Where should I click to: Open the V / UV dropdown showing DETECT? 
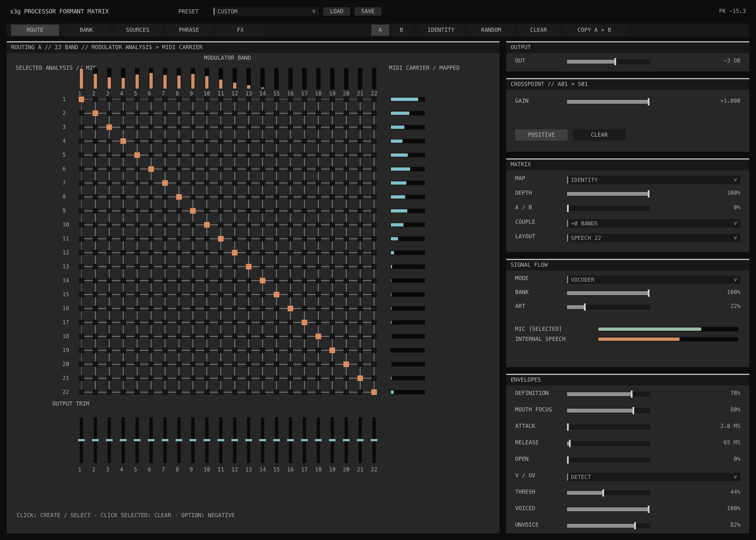pos(653,477)
